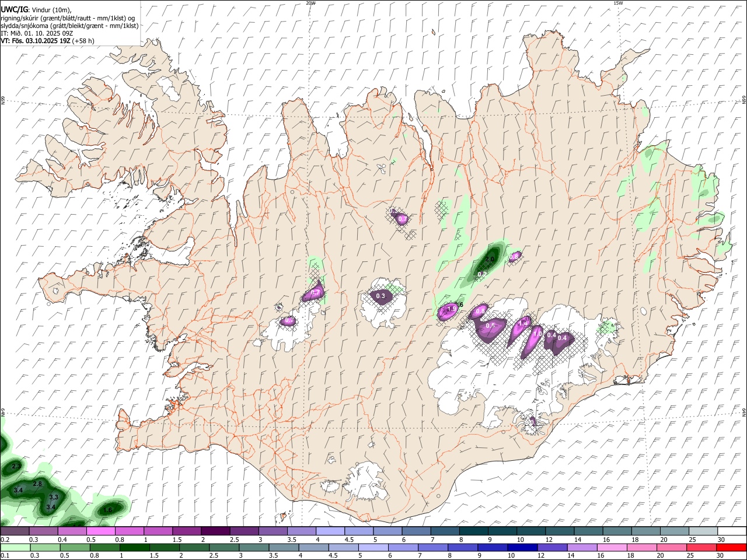Pick the bottom-row swatch starting at 2.5

(x=224, y=547)
